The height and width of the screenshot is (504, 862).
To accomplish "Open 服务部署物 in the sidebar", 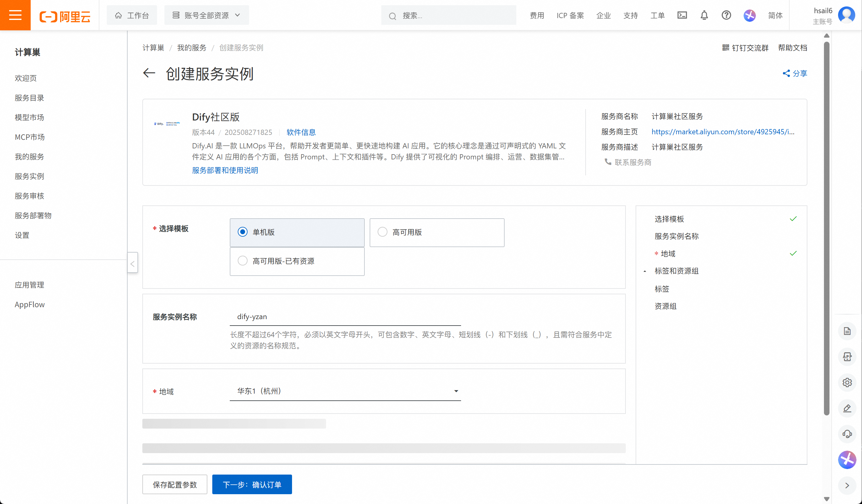I will pos(33,216).
